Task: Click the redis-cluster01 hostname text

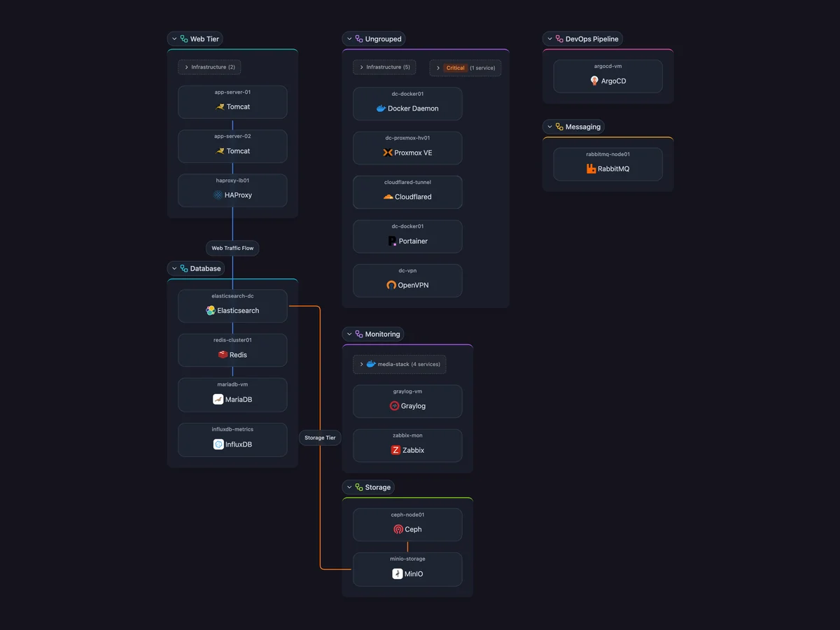Action: click(x=232, y=340)
